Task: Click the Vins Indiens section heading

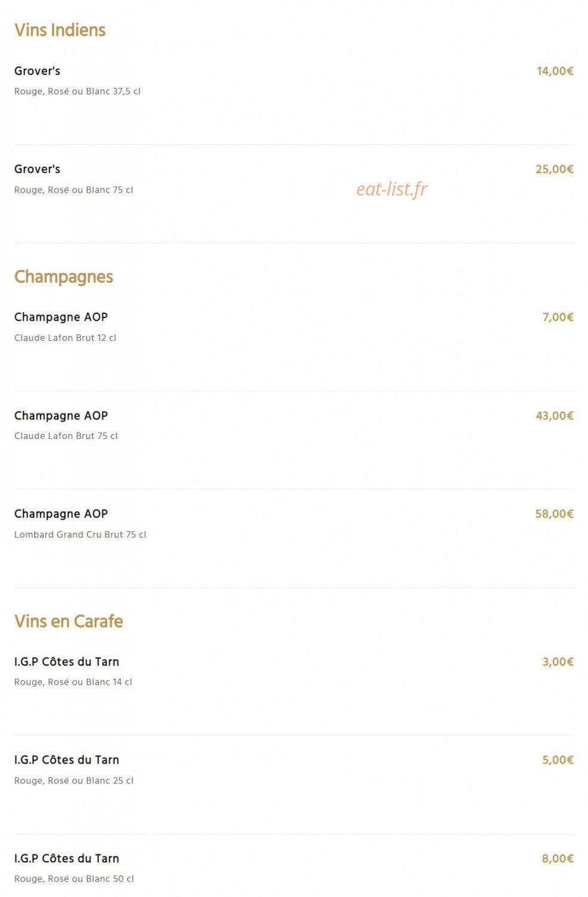Action: [x=60, y=30]
